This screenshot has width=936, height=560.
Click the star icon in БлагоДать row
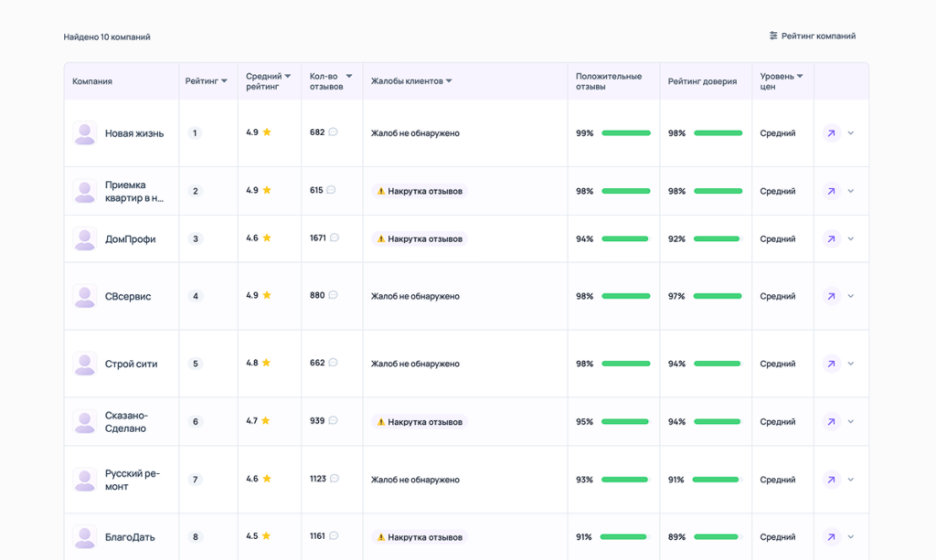[x=266, y=536]
